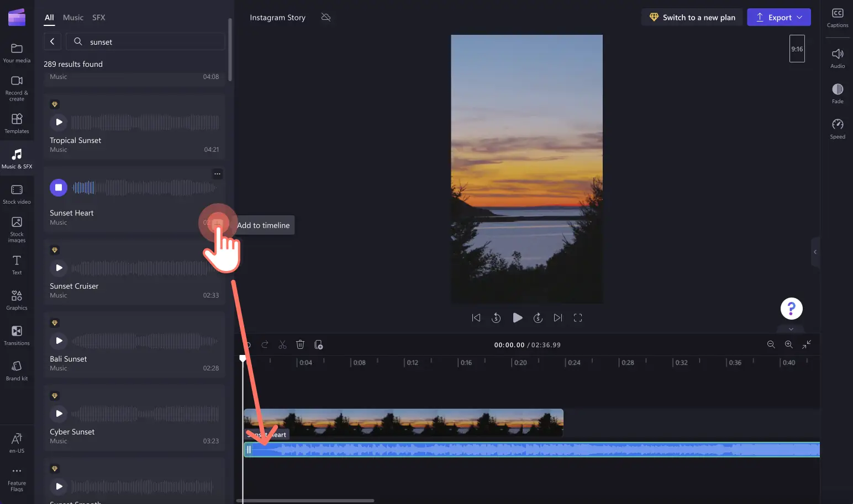This screenshot has height=504, width=853.
Task: Play the Tropical Sunset preview
Action: click(x=59, y=122)
